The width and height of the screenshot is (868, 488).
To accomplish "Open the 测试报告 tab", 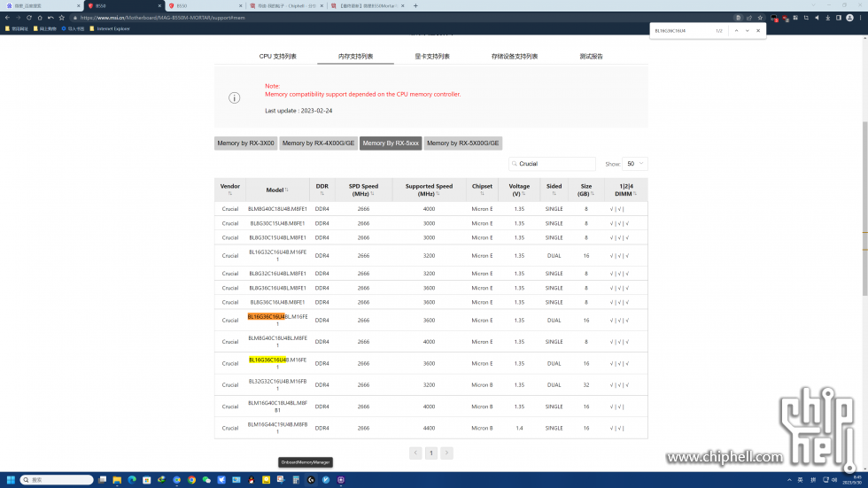I will tap(592, 57).
